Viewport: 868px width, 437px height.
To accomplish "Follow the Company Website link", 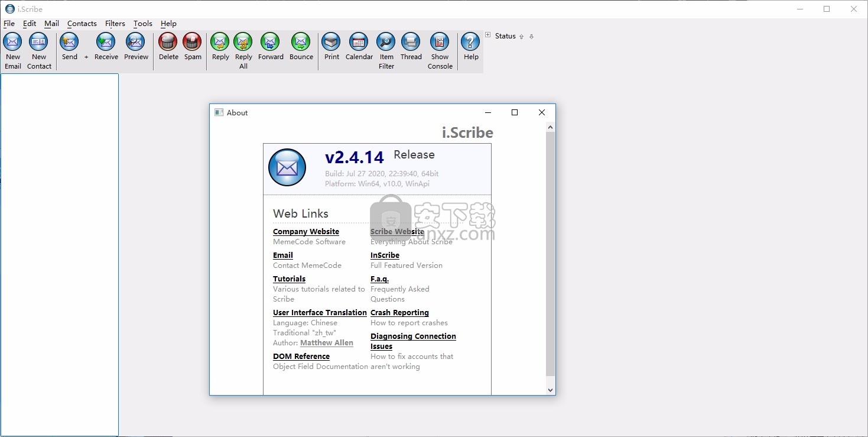I will 306,232.
